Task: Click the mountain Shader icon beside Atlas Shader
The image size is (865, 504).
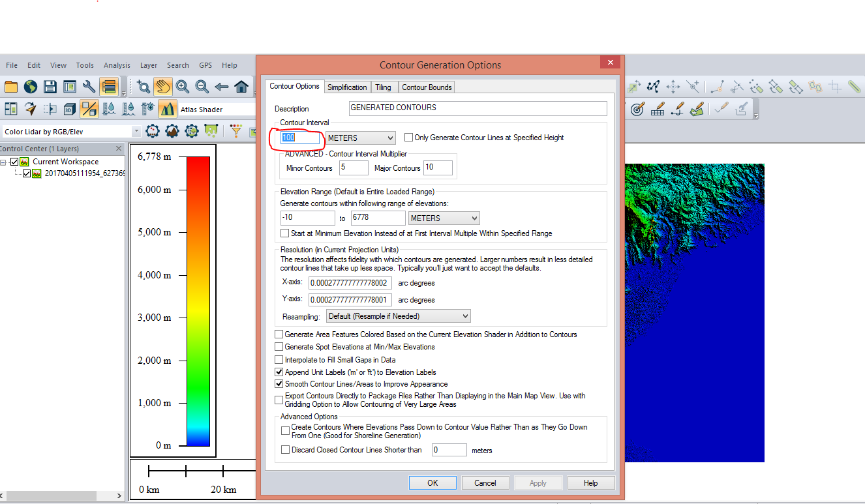Action: tap(168, 108)
